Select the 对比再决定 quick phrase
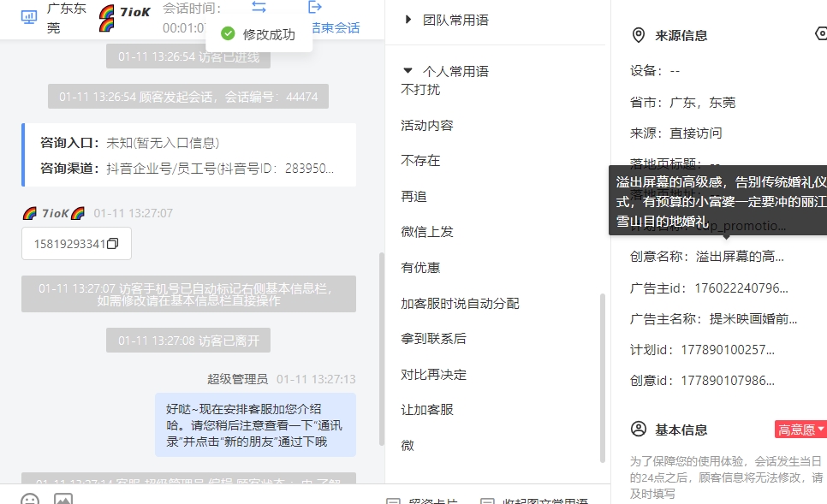Viewport: 827px width, 504px height. click(433, 375)
